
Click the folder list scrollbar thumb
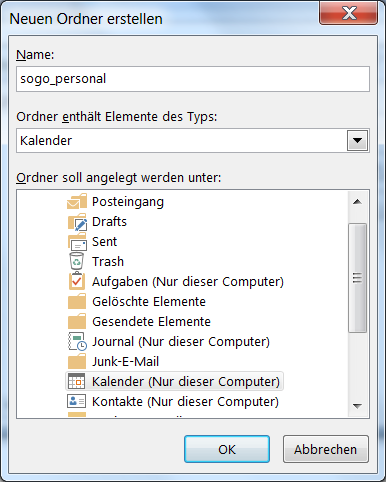[357, 278]
